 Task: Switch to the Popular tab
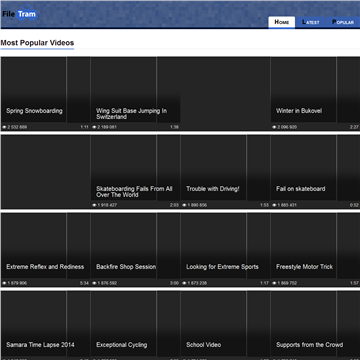click(x=343, y=22)
